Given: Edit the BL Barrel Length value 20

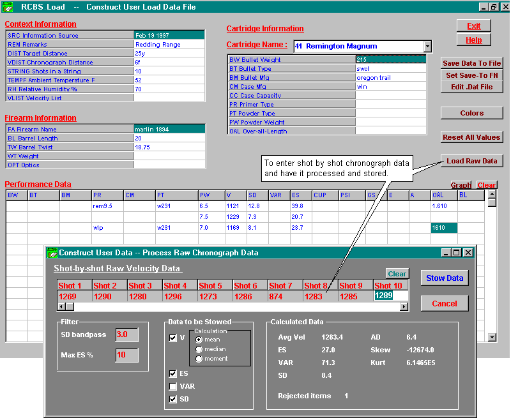Looking at the screenshot, I should click(x=169, y=138).
